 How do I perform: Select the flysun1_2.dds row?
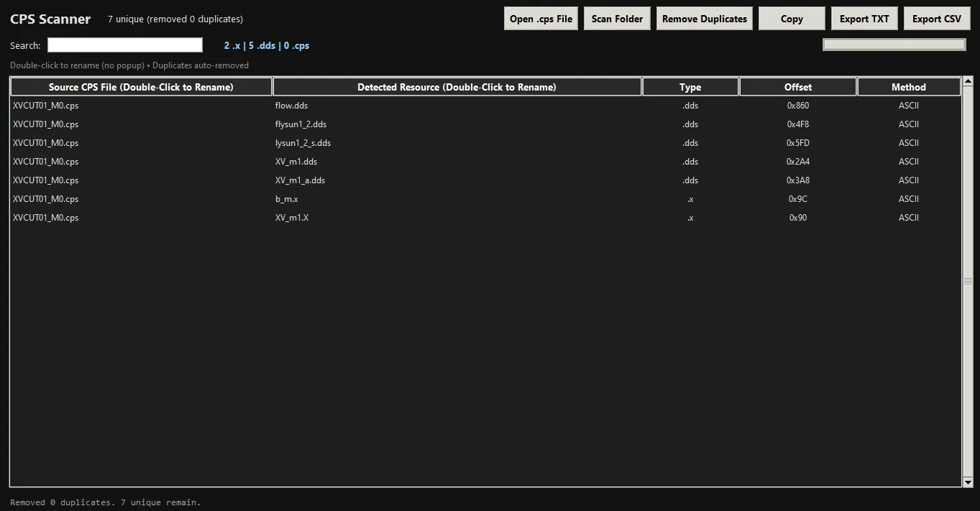point(485,124)
